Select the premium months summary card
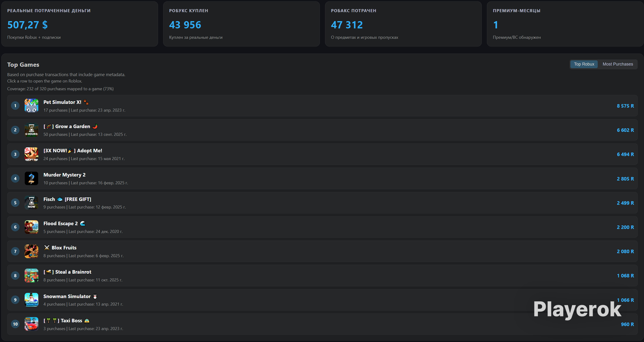This screenshot has height=342, width=644. pyautogui.click(x=565, y=24)
